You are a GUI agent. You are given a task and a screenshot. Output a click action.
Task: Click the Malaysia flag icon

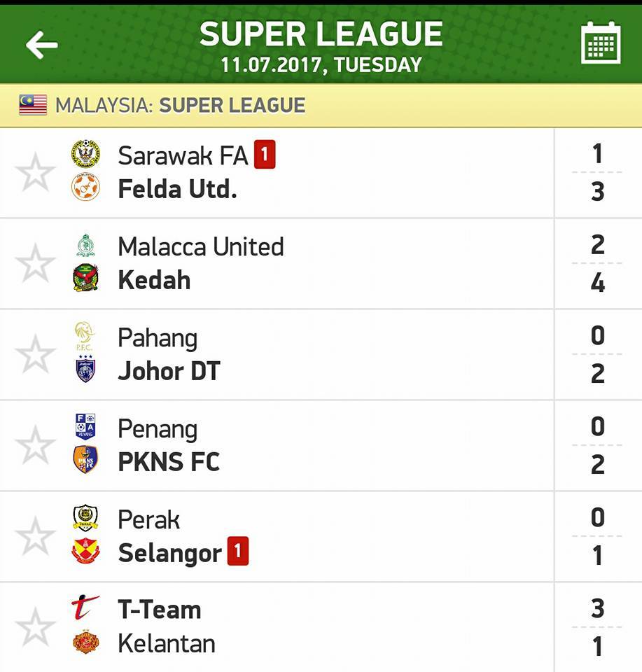click(33, 105)
